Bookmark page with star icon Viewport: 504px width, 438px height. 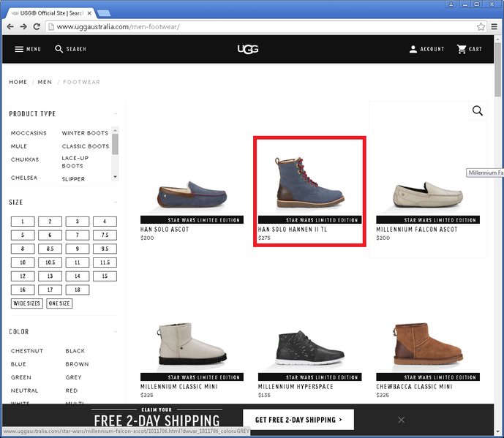pos(481,26)
